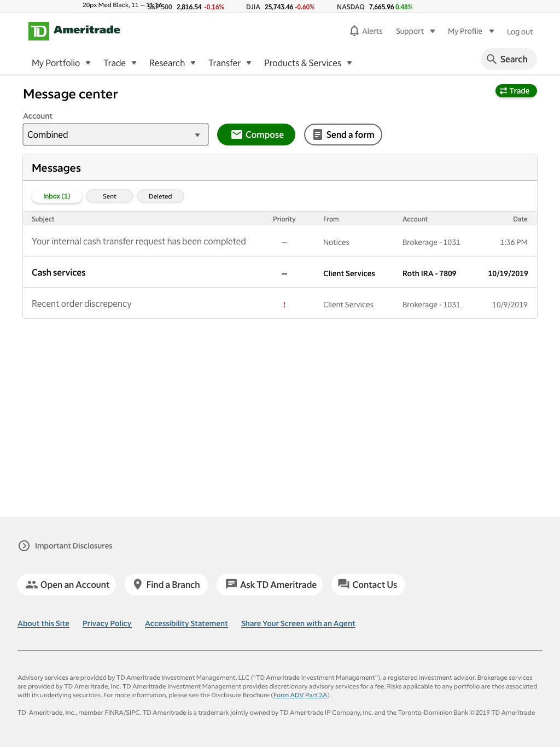Click the Alerts label in header
Viewport: 560px width, 747px height.
[x=372, y=31]
